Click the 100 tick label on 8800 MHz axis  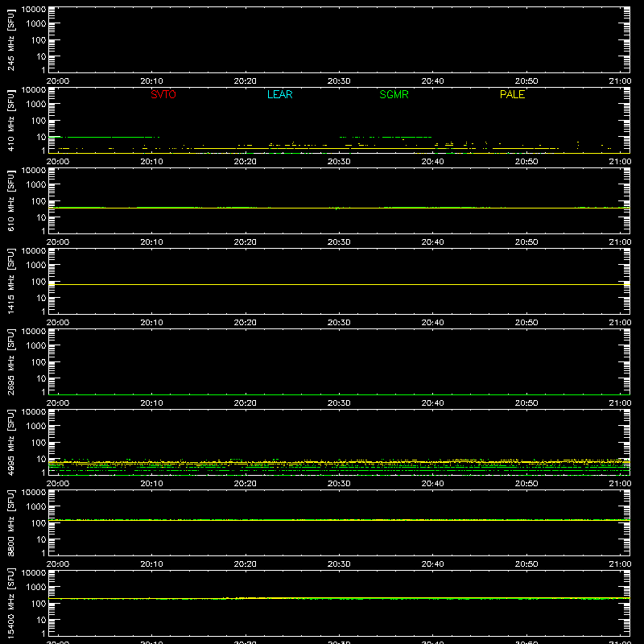click(39, 523)
